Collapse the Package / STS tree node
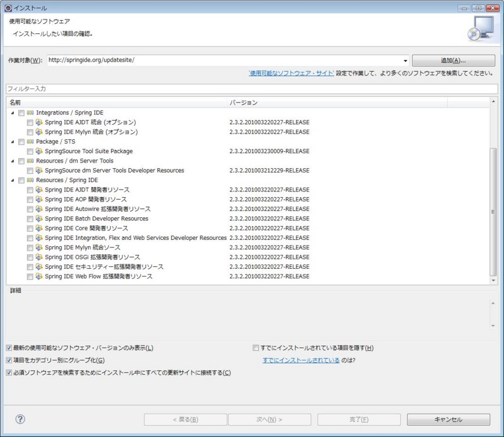The width and height of the screenshot is (504, 437). click(13, 142)
